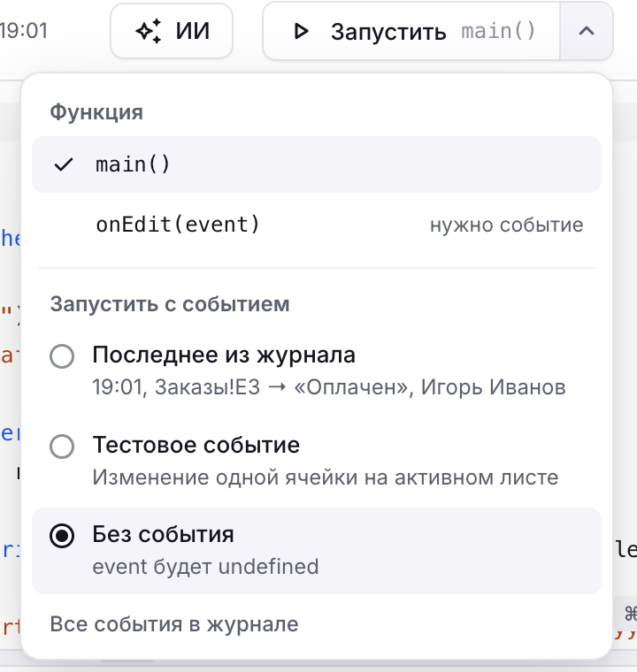
Task: Collapse the run options chevron
Action: (587, 31)
